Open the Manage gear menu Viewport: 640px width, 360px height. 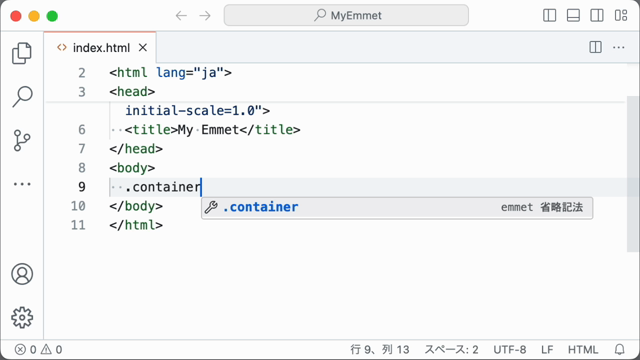(22, 318)
